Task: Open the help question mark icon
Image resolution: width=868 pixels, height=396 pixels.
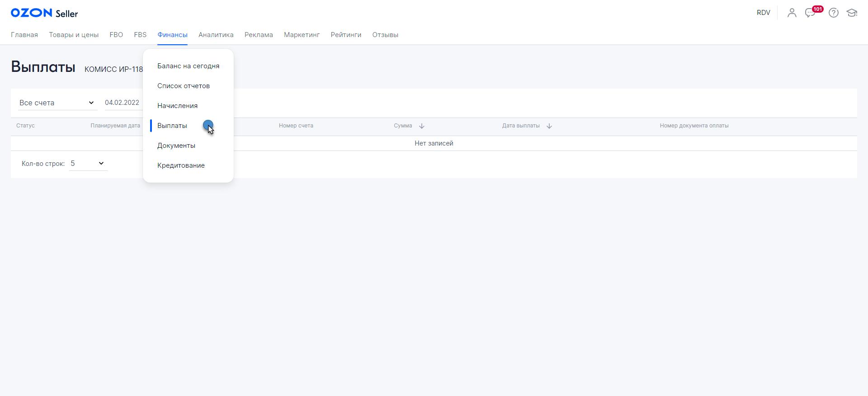Action: click(x=834, y=13)
